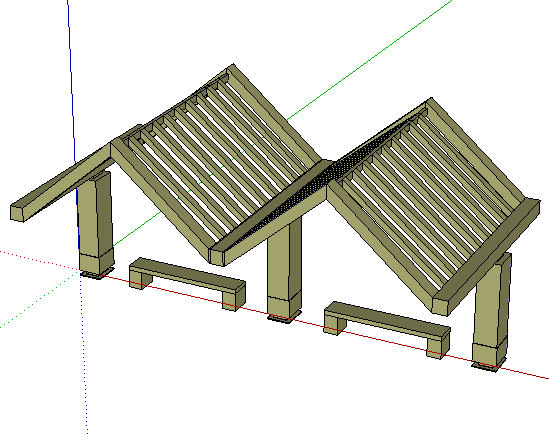Viewport: 549px width, 437px height.
Task: Click the base plate under the leftmost post
Action: (97, 273)
